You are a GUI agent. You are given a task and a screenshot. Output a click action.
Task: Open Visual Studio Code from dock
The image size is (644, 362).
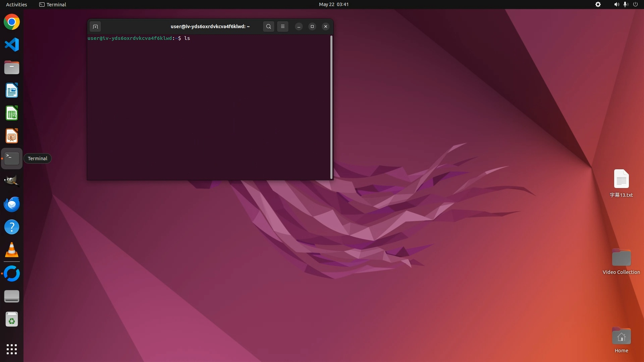12,45
